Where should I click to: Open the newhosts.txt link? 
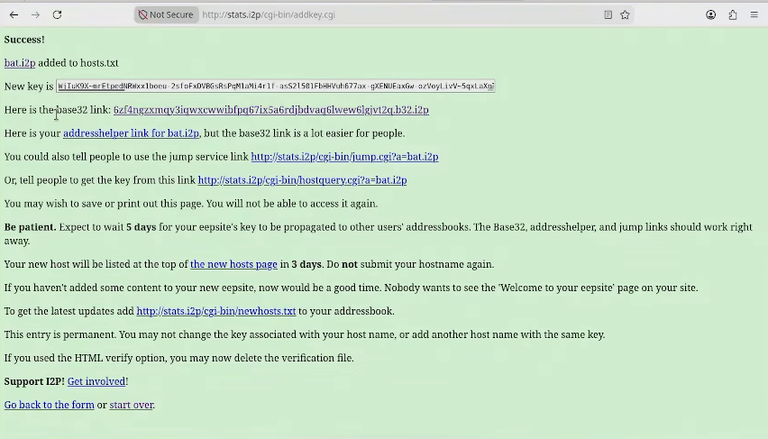click(x=216, y=311)
